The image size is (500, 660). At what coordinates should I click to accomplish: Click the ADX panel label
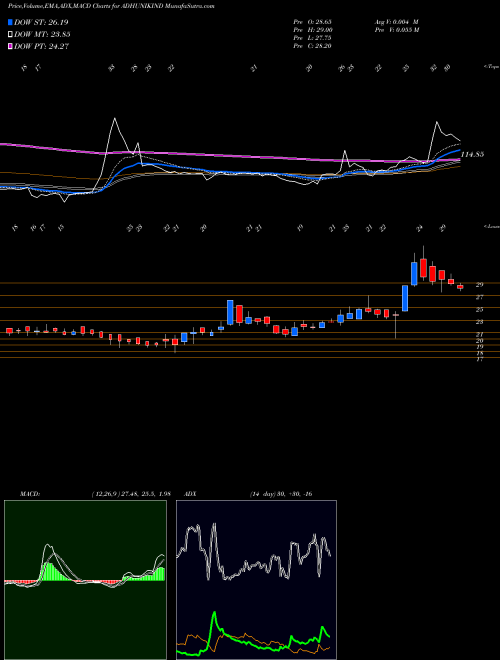point(189,494)
